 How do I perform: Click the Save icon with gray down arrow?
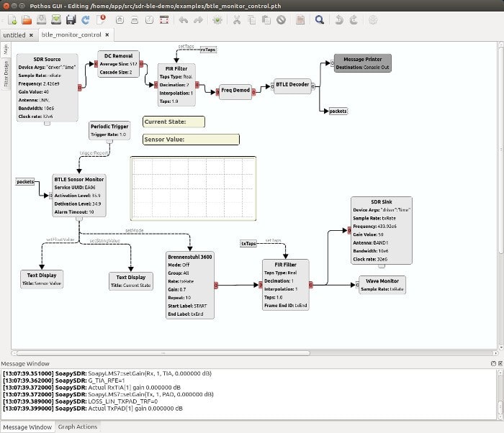(x=42, y=20)
